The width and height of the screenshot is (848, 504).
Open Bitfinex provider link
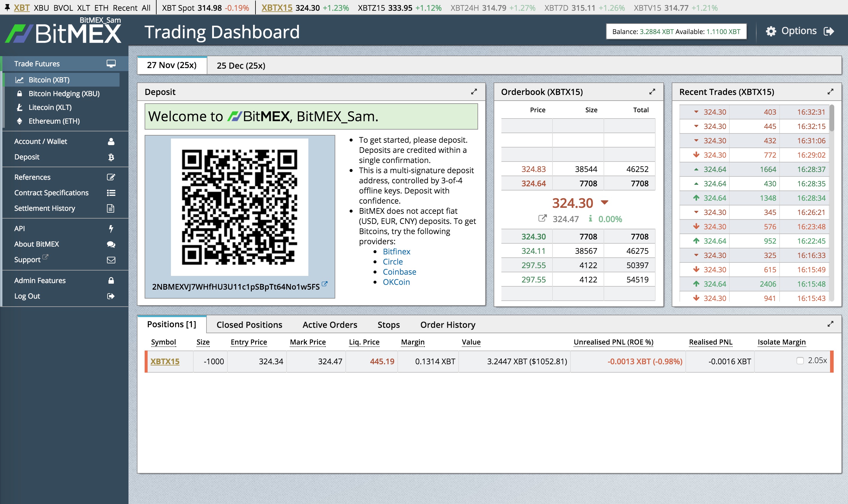coord(396,252)
